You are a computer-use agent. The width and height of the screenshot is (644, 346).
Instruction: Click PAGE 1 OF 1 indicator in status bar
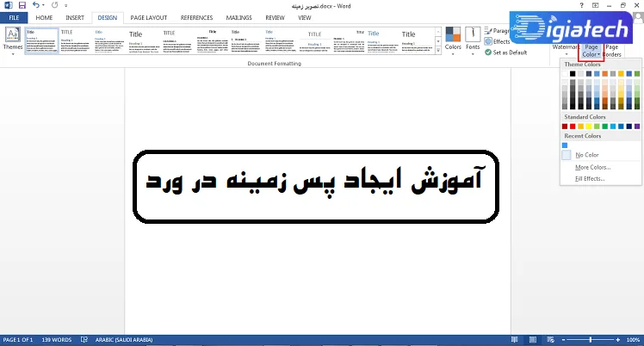point(18,340)
